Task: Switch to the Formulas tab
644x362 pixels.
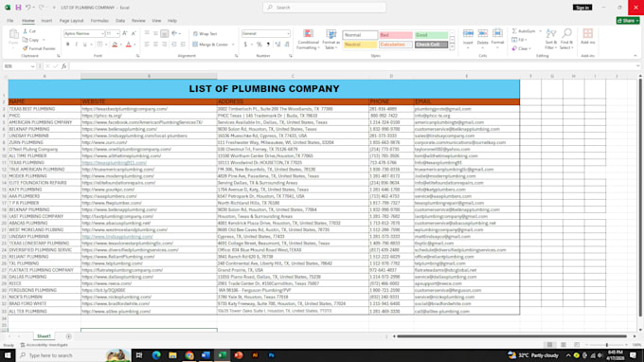Action: (x=99, y=21)
